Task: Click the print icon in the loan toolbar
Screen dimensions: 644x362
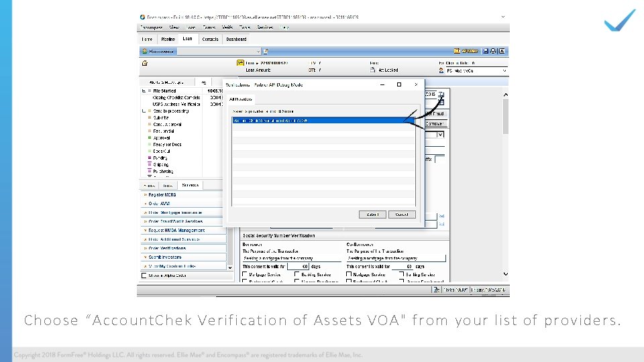Action: tap(493, 51)
